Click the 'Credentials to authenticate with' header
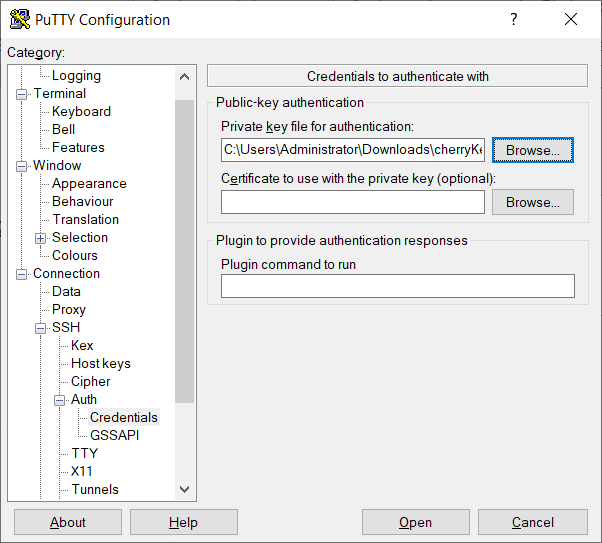602x543 pixels. [398, 76]
